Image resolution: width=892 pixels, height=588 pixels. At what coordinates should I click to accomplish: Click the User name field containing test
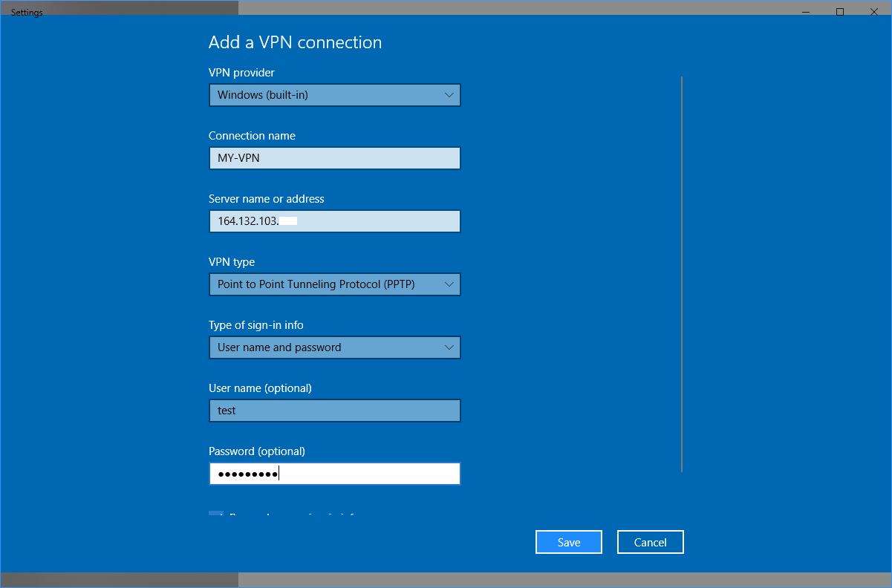[335, 411]
